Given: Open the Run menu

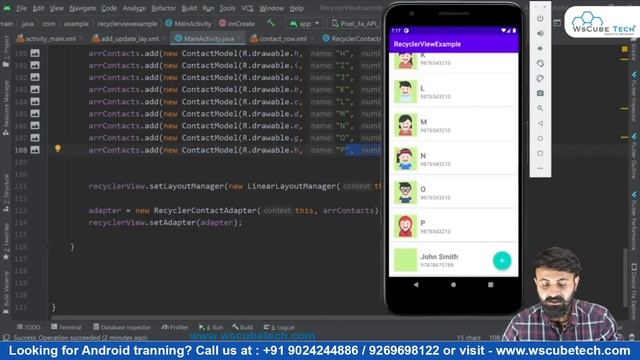Looking at the screenshot, I should (208, 8).
